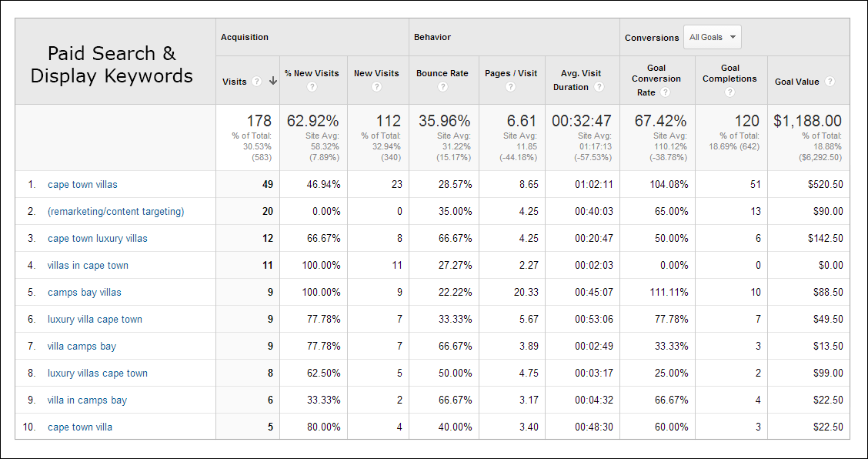Click the 46.94% new visits cell
Screen dimensions: 868x459
pyautogui.click(x=323, y=185)
